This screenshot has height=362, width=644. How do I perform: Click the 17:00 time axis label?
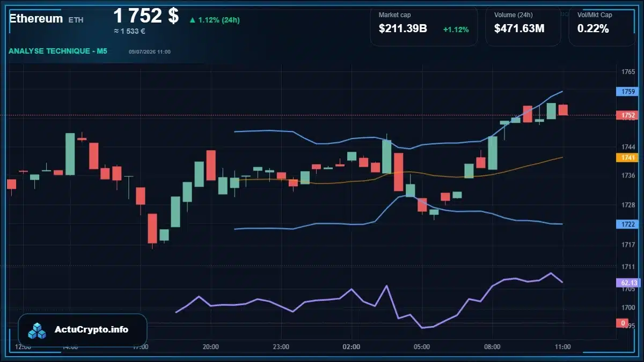pos(141,347)
